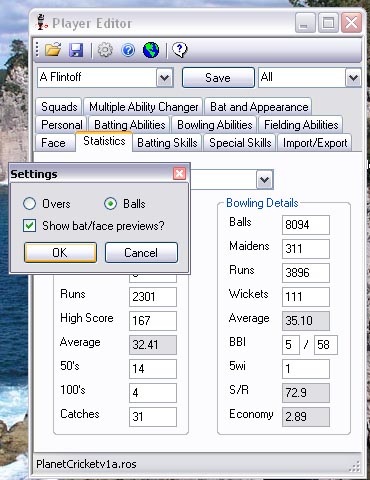Open the A Flintoff player dropdown
Image resolution: width=370 pixels, height=480 pixels.
point(165,78)
